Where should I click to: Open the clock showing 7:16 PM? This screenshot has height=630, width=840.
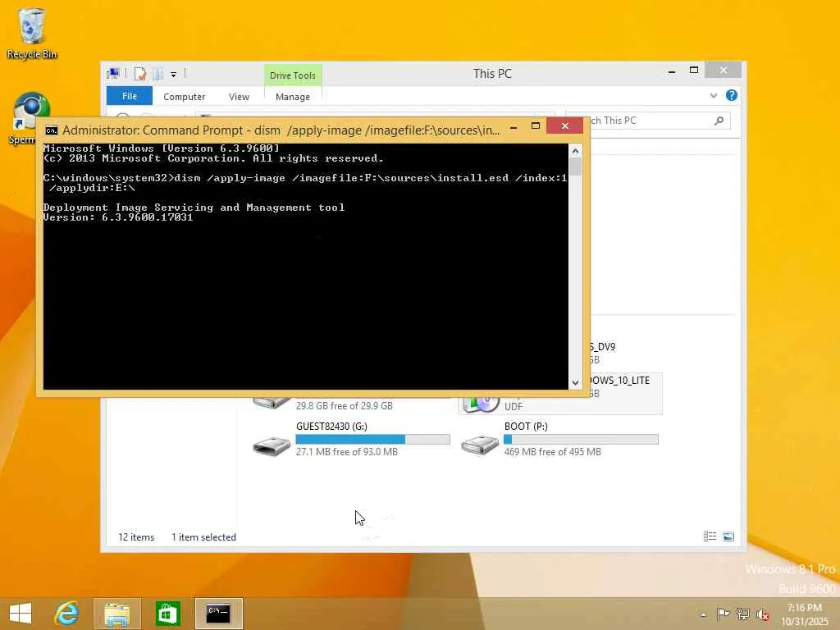pyautogui.click(x=804, y=614)
